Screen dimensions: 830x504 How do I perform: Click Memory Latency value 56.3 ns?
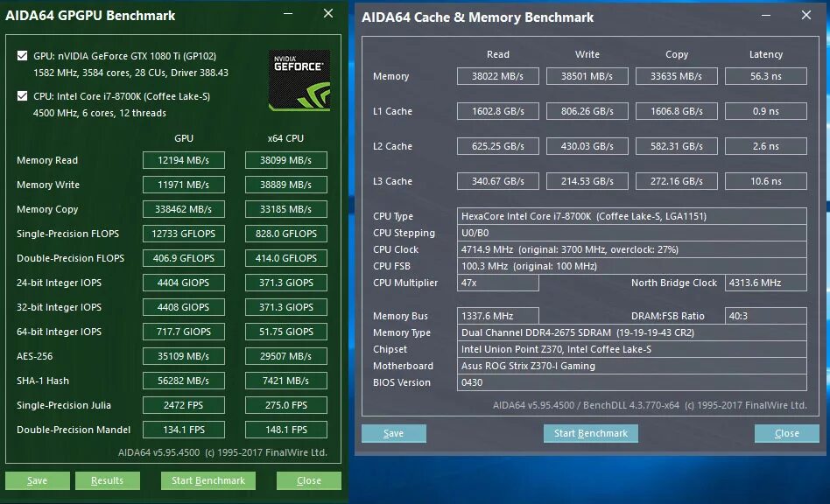(x=766, y=76)
